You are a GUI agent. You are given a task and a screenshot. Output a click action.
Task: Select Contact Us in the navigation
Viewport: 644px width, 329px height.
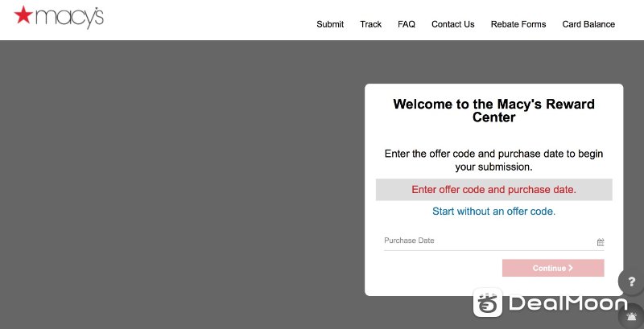coord(453,24)
